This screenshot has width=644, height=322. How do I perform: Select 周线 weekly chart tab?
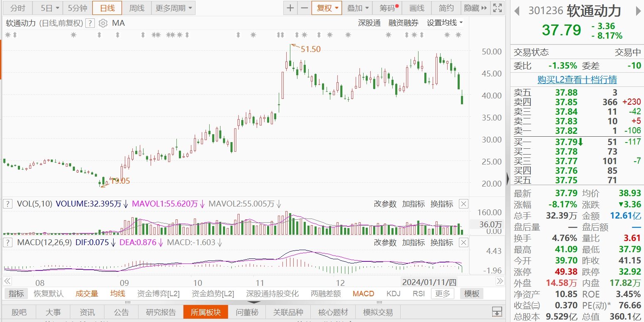click(x=136, y=8)
